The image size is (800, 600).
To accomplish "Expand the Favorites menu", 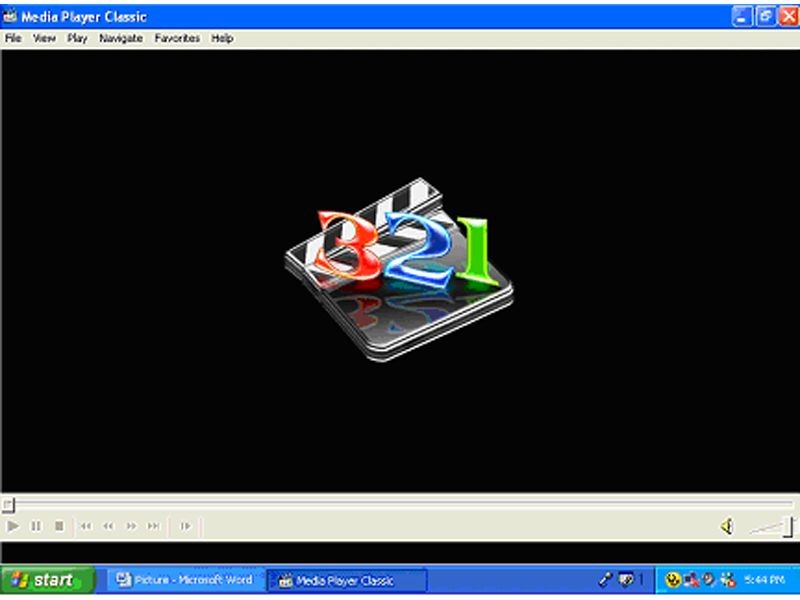I will [x=177, y=38].
